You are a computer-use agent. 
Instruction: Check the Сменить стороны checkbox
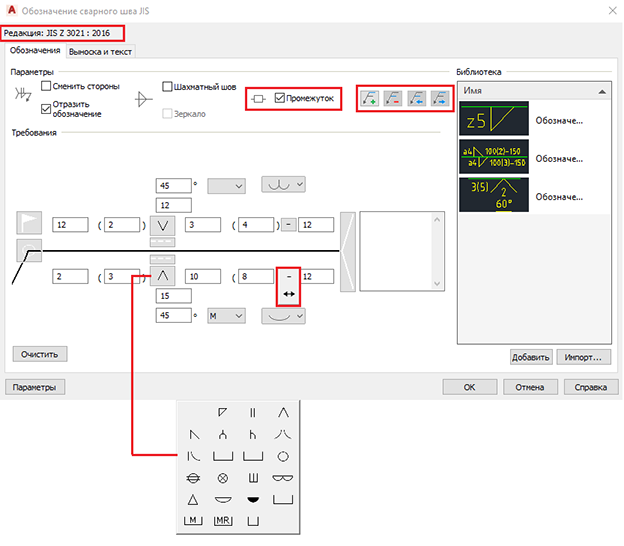(x=46, y=86)
